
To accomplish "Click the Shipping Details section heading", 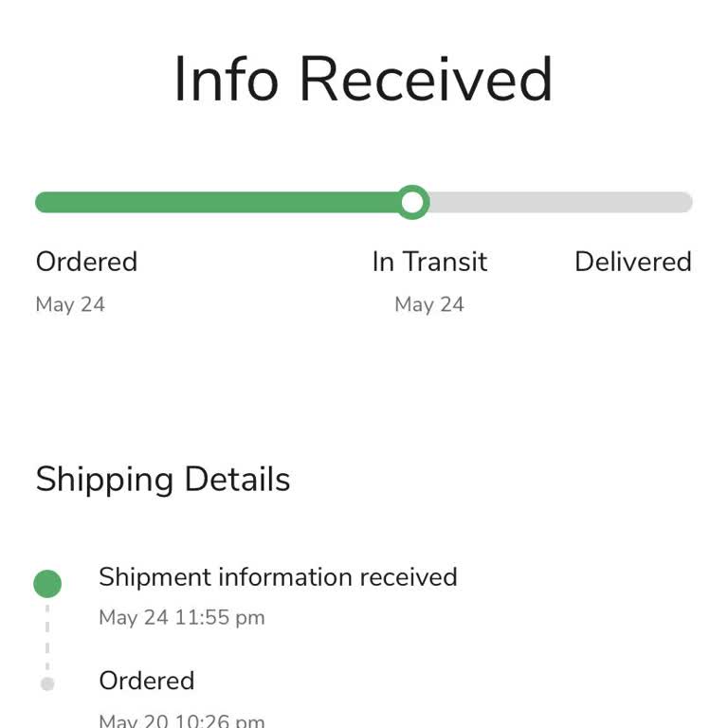I will pyautogui.click(x=163, y=480).
